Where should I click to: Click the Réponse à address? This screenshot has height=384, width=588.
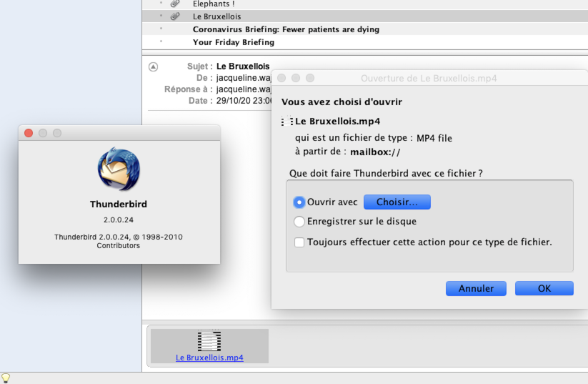(x=244, y=89)
